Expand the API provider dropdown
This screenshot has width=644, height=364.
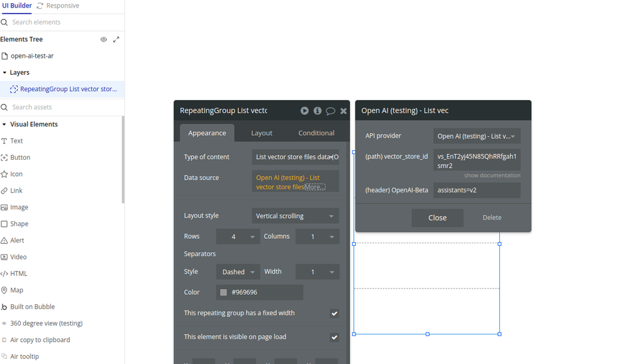476,136
